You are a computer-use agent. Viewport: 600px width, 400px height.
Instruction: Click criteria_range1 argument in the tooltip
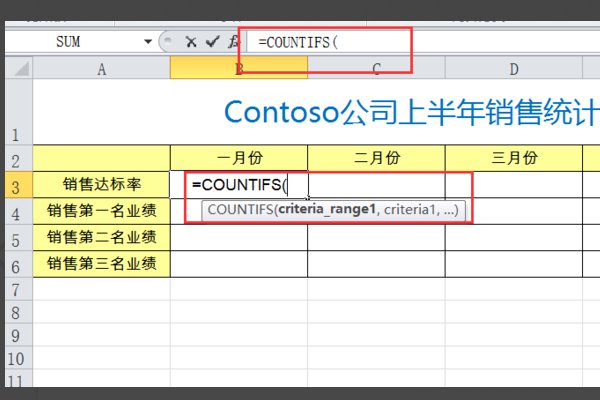point(327,210)
